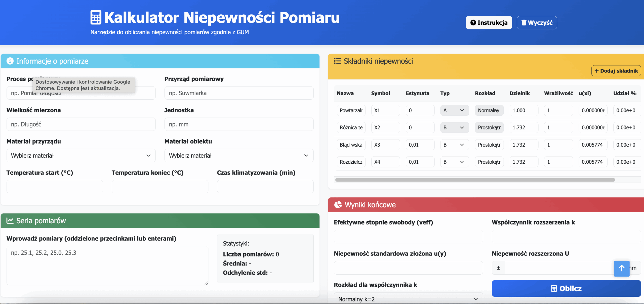This screenshot has width=644, height=304.
Task: Open the Instrukcja help button
Action: pyautogui.click(x=489, y=23)
